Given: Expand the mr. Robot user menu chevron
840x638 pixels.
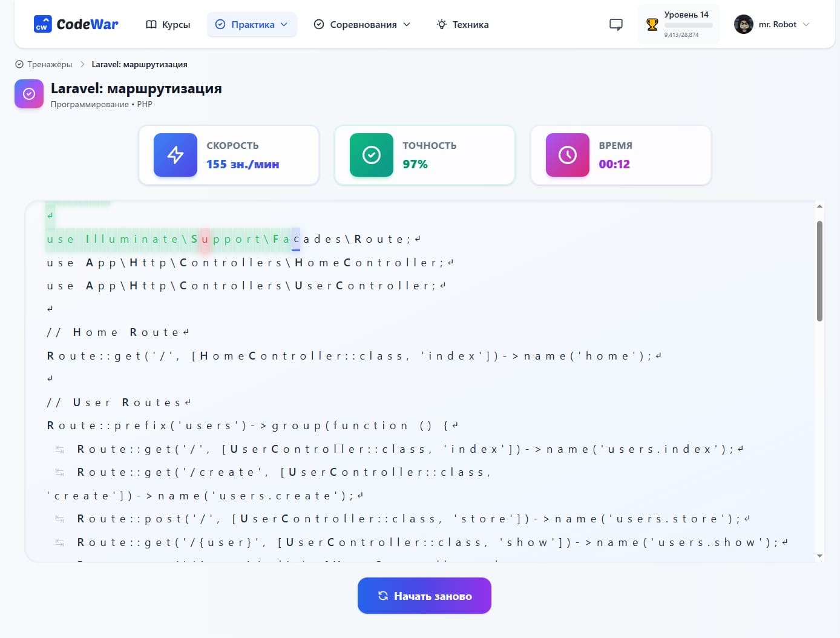Looking at the screenshot, I should [806, 24].
